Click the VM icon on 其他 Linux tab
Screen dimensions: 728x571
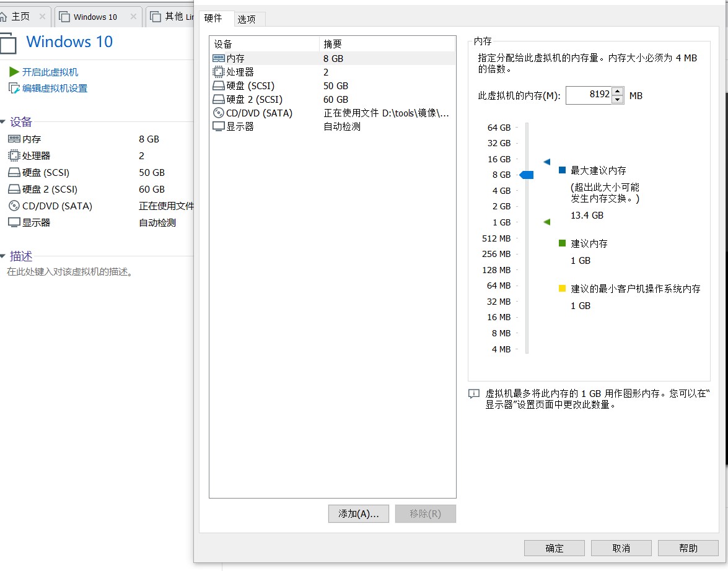point(156,17)
